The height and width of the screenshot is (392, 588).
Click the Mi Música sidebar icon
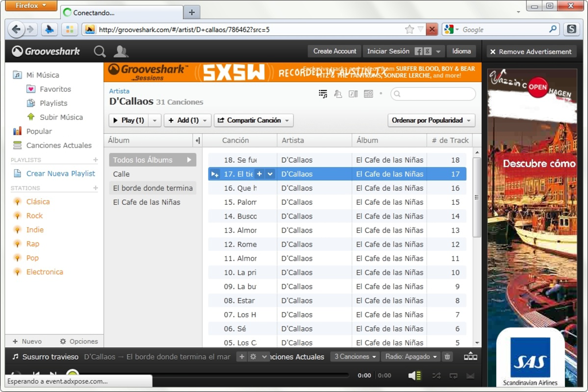(17, 75)
